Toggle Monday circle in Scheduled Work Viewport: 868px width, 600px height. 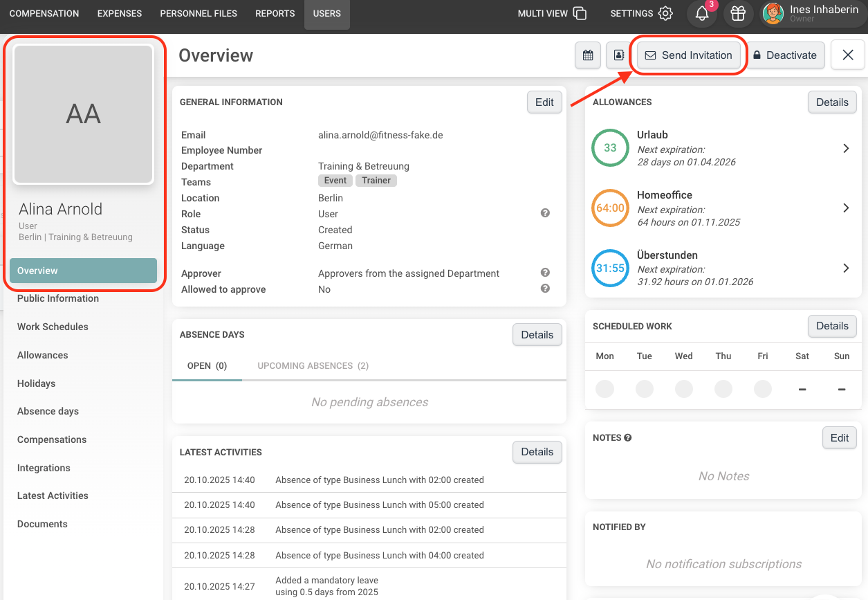[x=604, y=389]
